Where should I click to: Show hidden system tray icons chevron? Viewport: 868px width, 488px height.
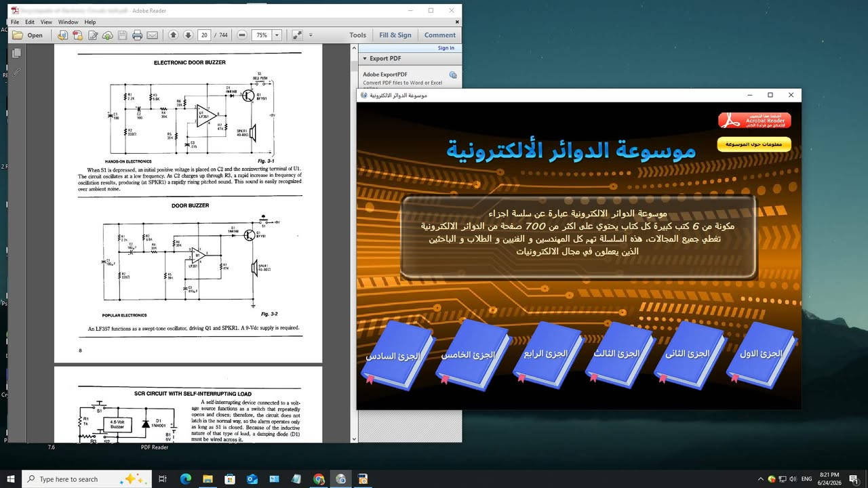click(761, 479)
